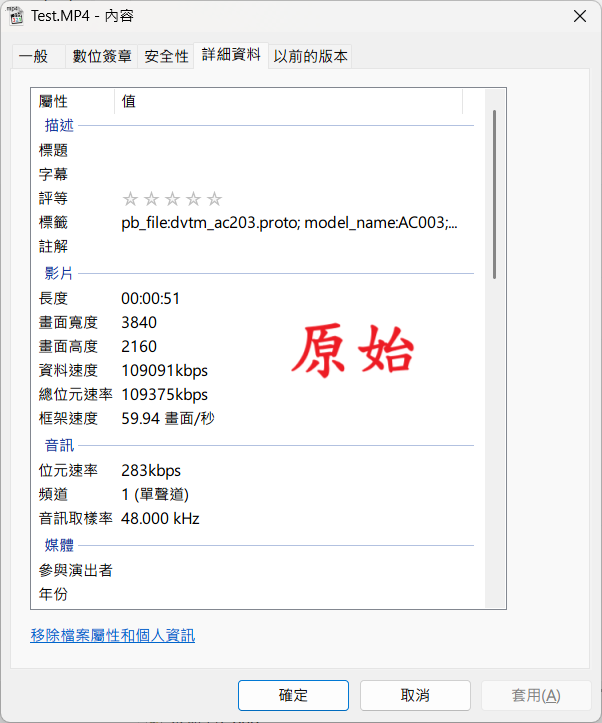Select the 框架速度 value 59.94 畫面/秒
This screenshot has width=602, height=723.
pos(168,419)
